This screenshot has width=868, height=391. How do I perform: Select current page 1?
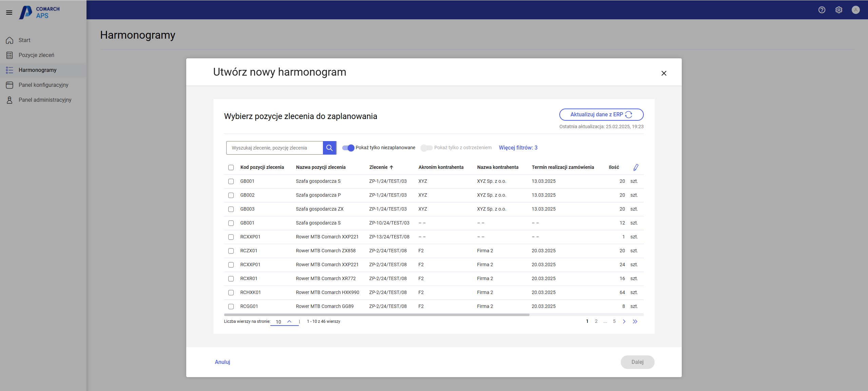[587, 321]
